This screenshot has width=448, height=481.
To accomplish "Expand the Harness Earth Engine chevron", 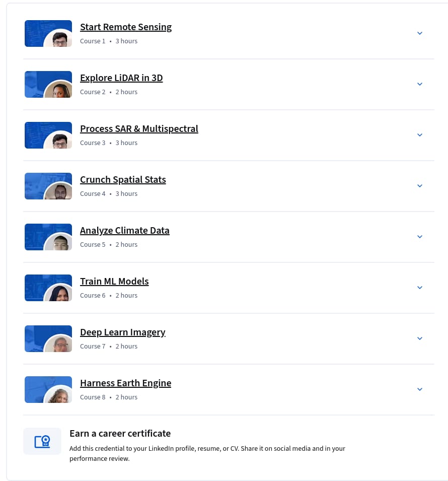I will (420, 390).
